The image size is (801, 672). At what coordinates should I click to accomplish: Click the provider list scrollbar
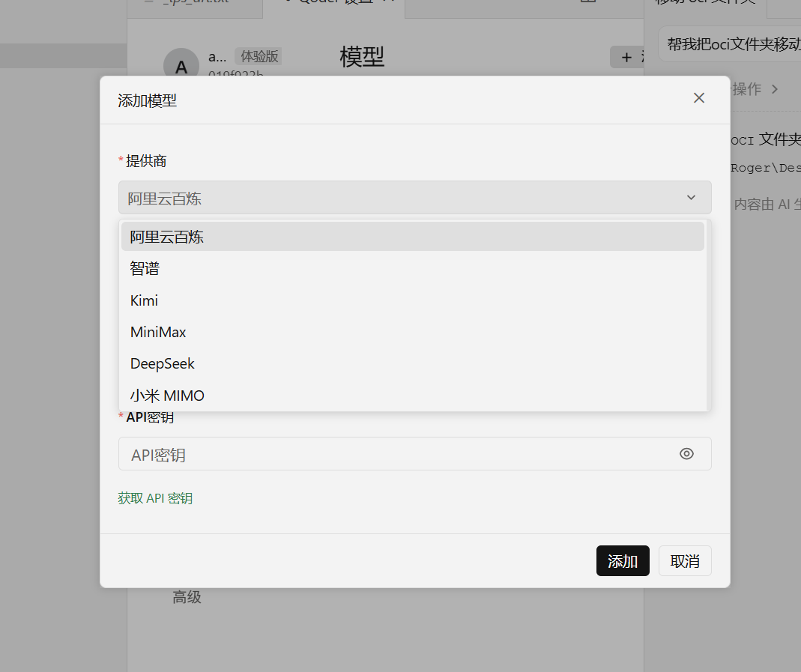pyautogui.click(x=709, y=315)
